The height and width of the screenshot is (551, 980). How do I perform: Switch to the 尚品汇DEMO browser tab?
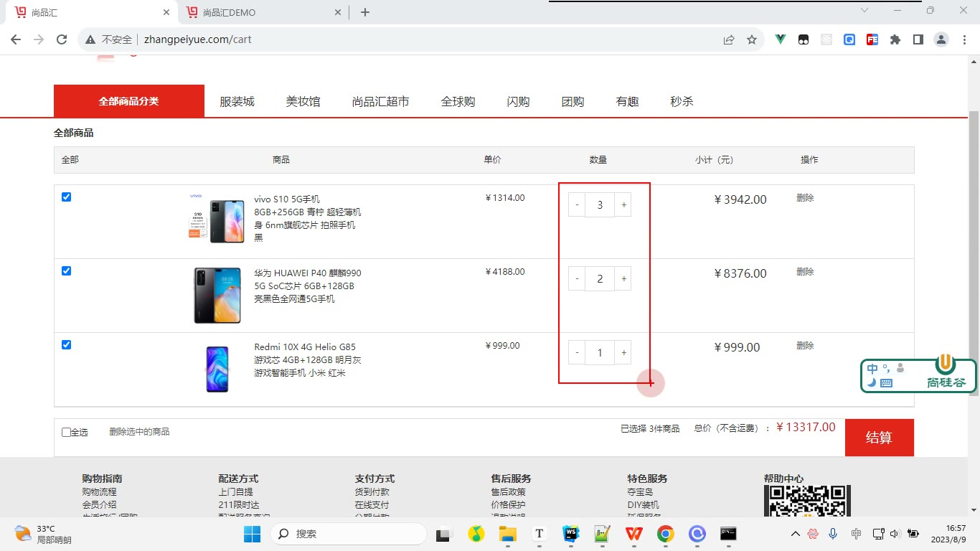pos(263,12)
